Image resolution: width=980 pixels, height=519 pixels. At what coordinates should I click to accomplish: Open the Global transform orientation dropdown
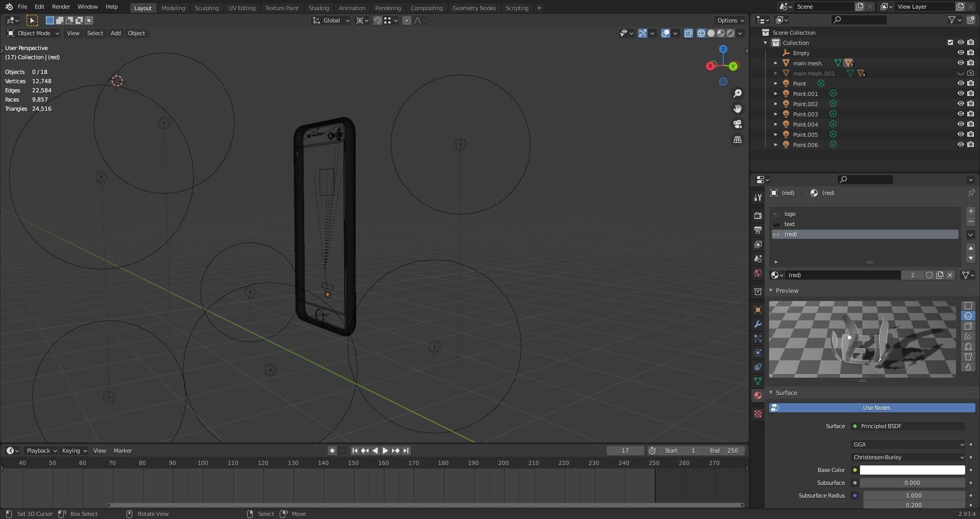tap(331, 20)
